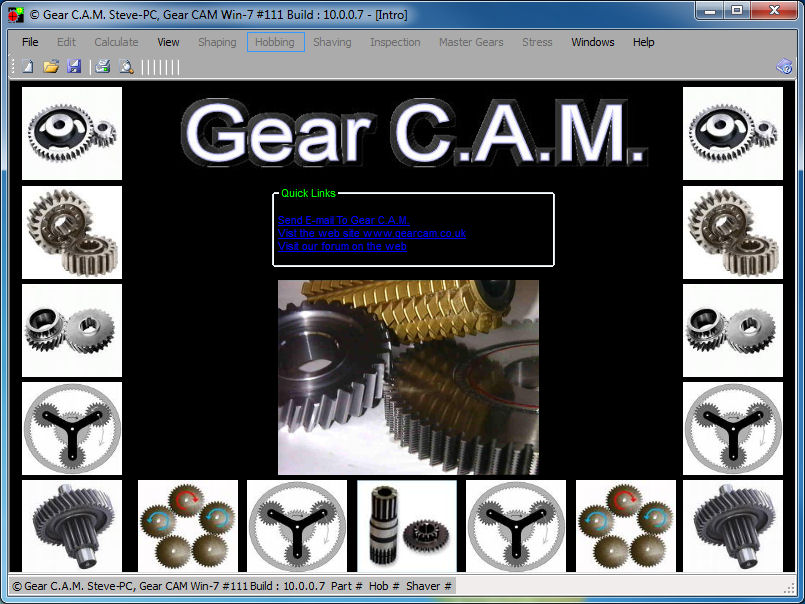
Task: Click the status bar text showing Part # Hob # Shaver #
Action: (391, 586)
